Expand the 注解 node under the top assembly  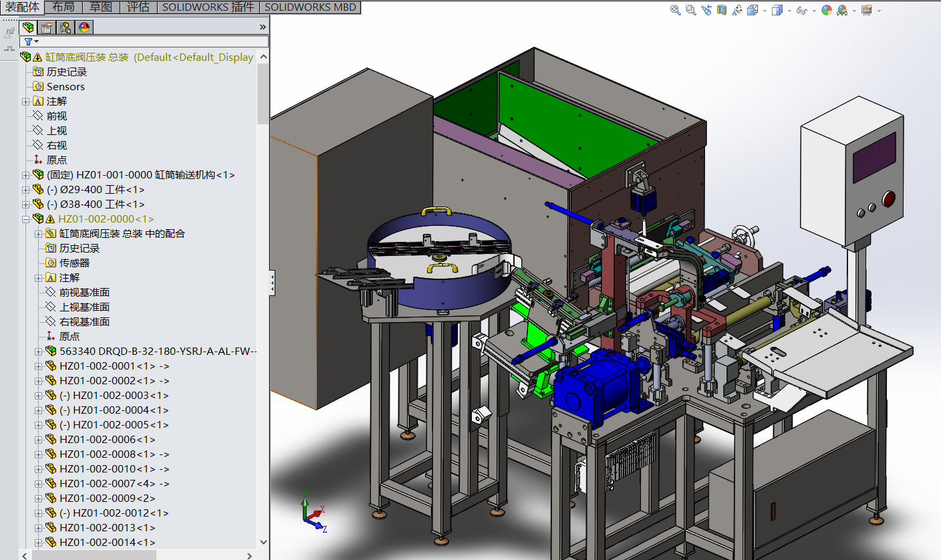(25, 102)
